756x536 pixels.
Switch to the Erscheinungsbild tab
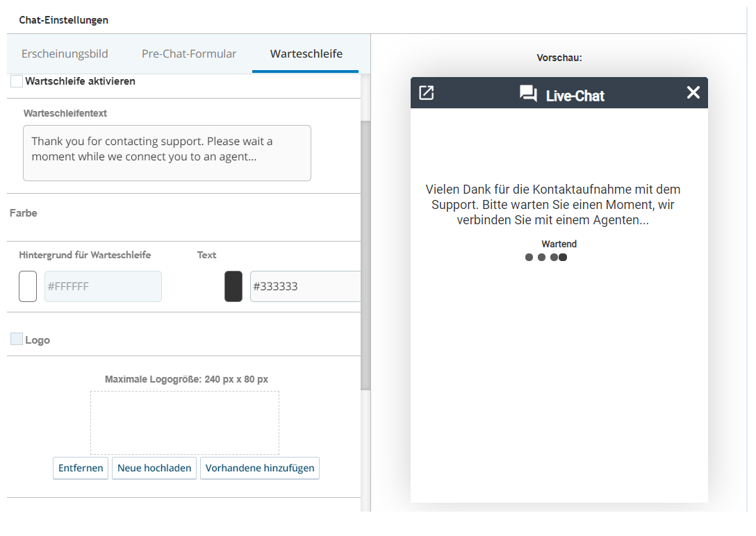65,53
